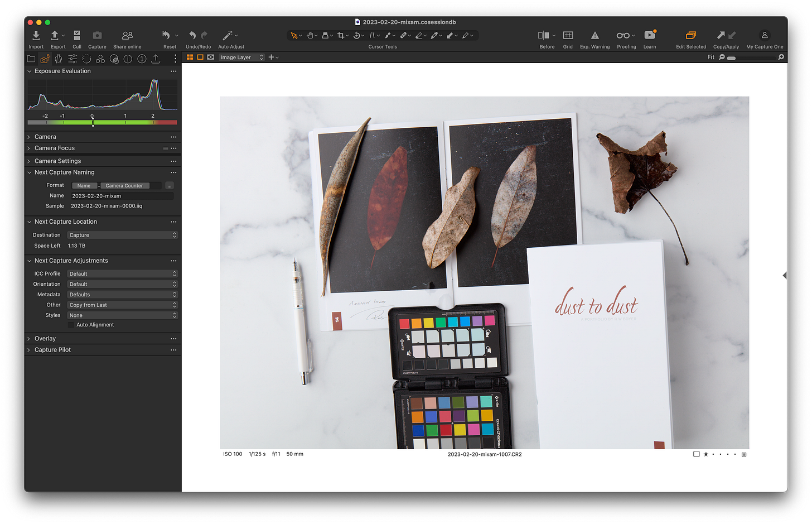Viewport: 812px width, 524px height.
Task: Click the Import icon in toolbar
Action: coord(36,36)
